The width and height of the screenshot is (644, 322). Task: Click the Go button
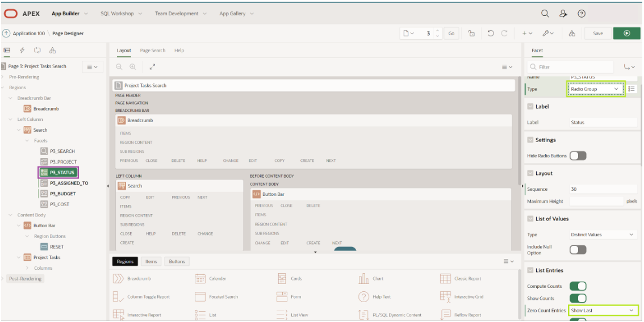pos(451,34)
